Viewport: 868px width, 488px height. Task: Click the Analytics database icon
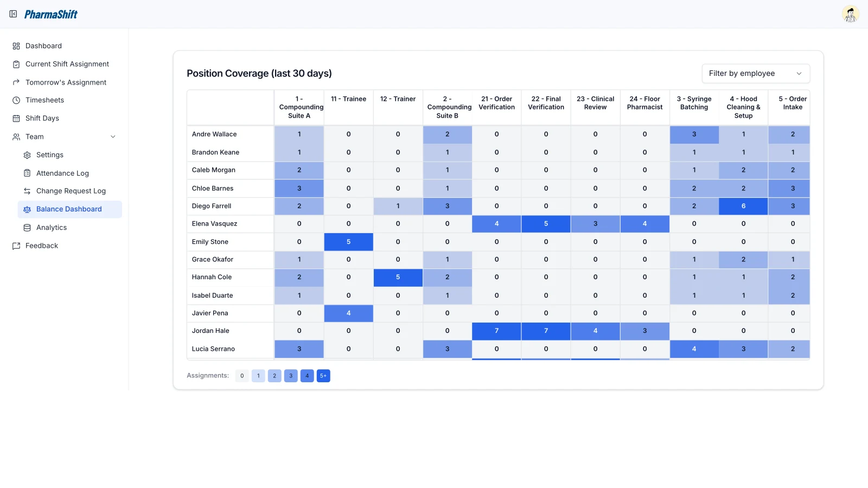(27, 228)
